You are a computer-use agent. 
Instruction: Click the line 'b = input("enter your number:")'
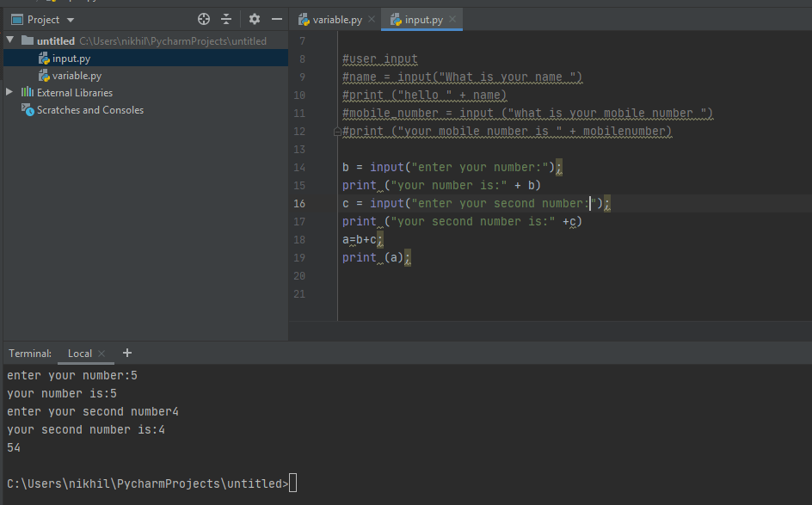tap(452, 167)
